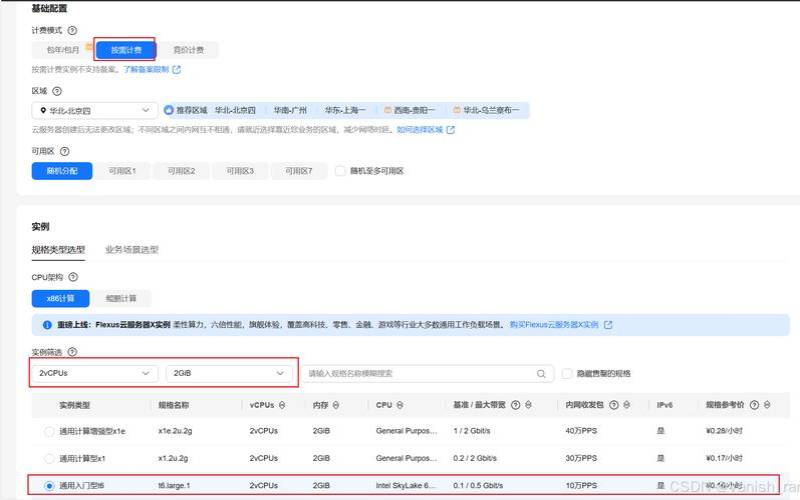Focus the spec name search field
Screen dimensions: 800x500
[428, 373]
